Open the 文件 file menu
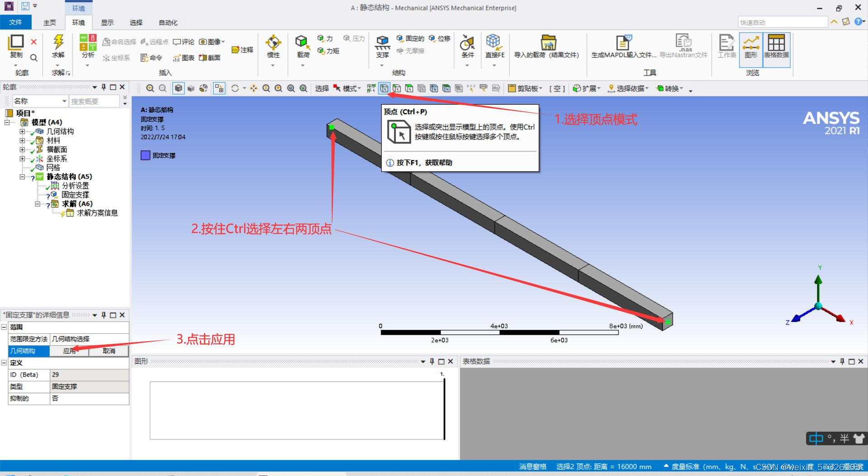Image resolution: width=868 pixels, height=476 pixels. [16, 22]
